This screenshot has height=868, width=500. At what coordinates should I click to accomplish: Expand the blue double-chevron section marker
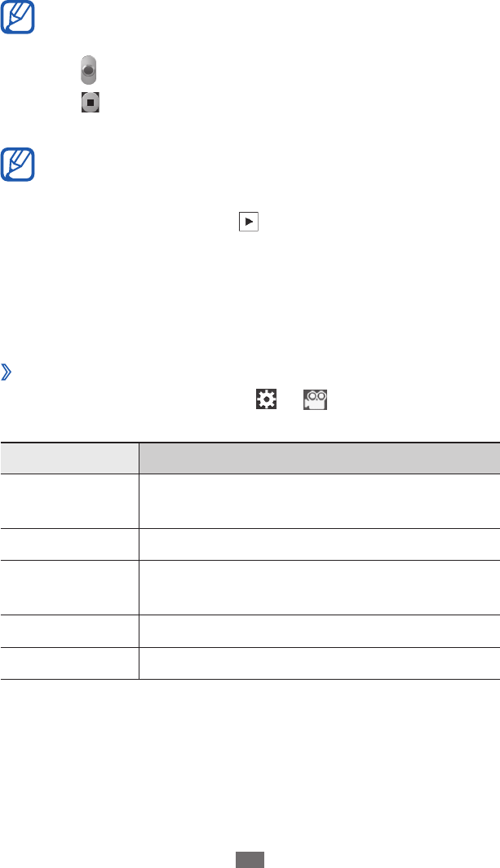pyautogui.click(x=7, y=374)
